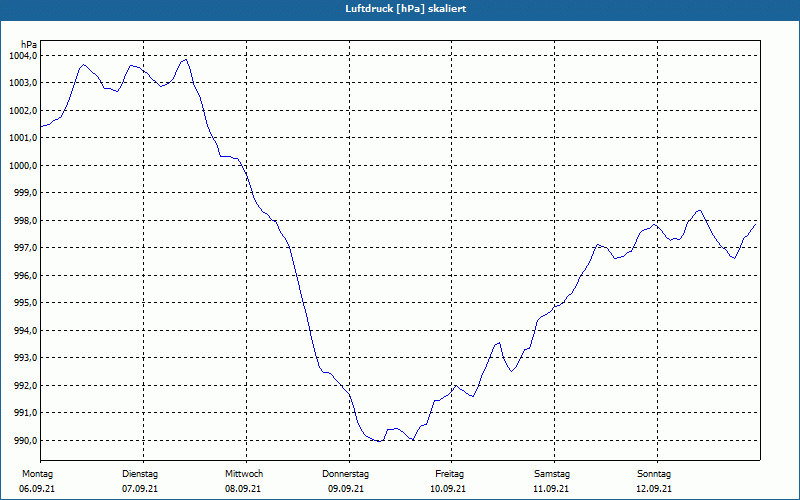800x500 pixels.
Task: Select the 1000,0 axis value
Action: pyautogui.click(x=23, y=165)
